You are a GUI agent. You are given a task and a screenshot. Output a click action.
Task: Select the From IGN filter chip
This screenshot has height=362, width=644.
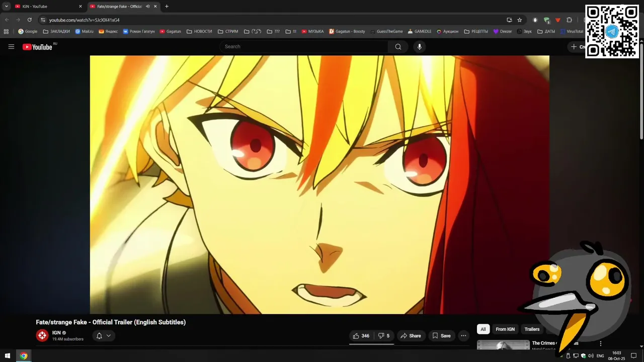(505, 329)
